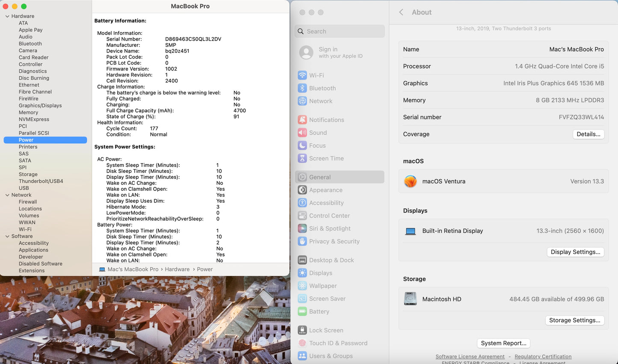The image size is (618, 364).
Task: Select Thunderbolt/USB4 in the sidebar
Action: pos(41,181)
